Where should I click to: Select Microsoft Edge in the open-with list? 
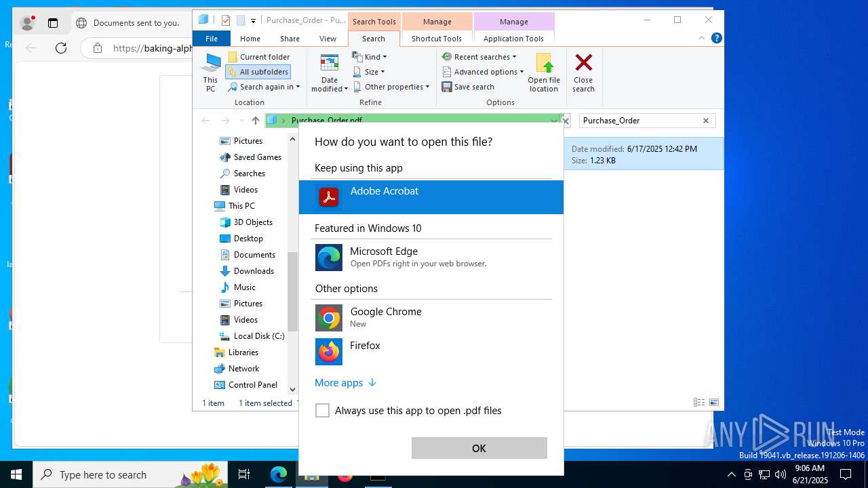coord(431,258)
